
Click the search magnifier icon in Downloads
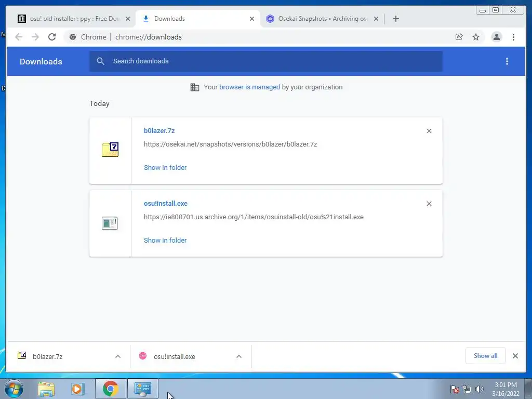100,61
